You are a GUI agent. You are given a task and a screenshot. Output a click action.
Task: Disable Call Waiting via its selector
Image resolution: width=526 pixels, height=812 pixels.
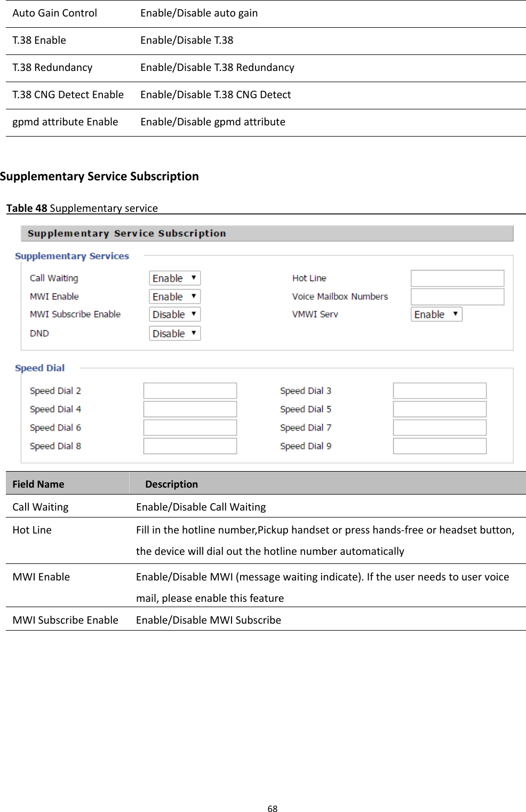[174, 277]
